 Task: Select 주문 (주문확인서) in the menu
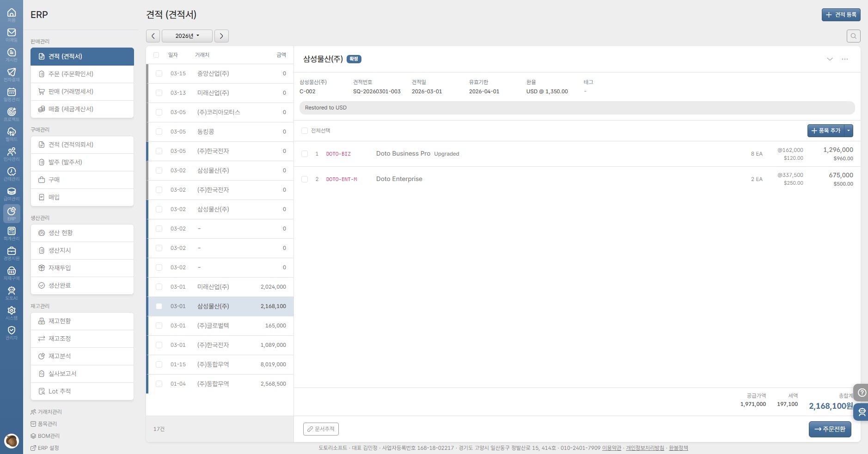point(82,74)
